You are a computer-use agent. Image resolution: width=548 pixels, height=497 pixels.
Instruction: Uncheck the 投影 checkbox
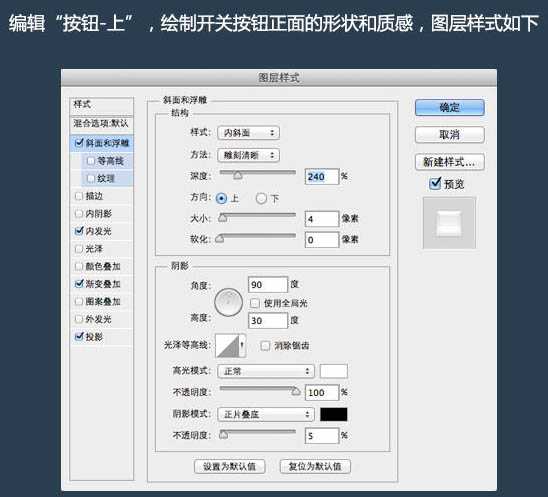[x=79, y=336]
